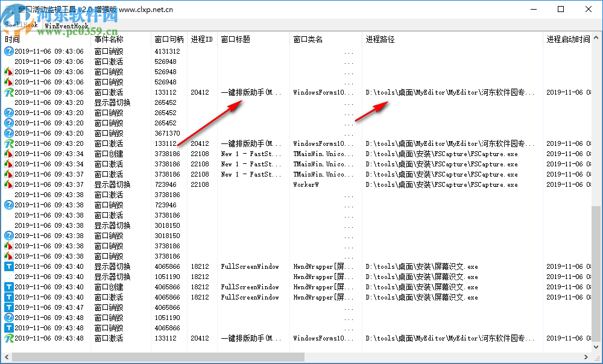Select 一键排版助手 title in the 09:43:48 row
603x364 pixels.
[x=251, y=338]
